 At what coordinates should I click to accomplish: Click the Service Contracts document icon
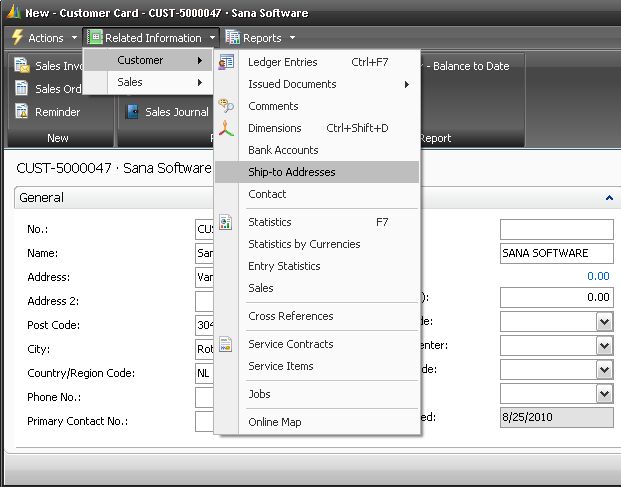226,344
